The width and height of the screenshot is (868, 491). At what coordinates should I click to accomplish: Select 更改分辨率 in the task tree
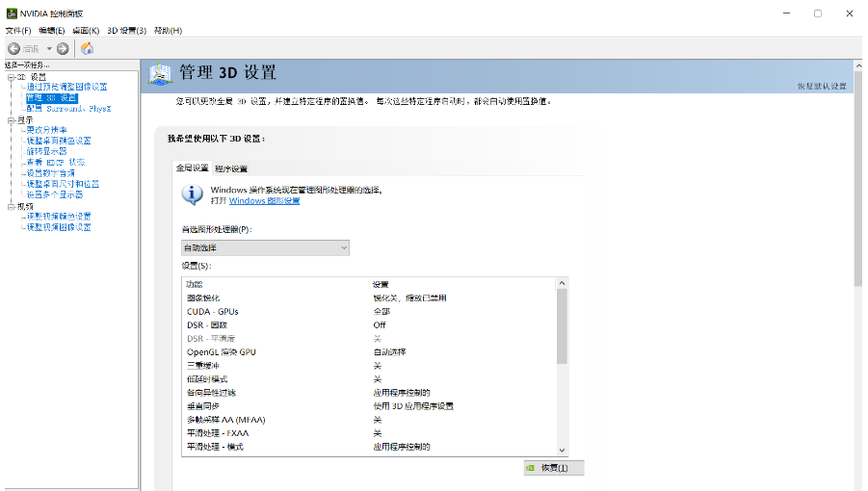click(x=46, y=130)
